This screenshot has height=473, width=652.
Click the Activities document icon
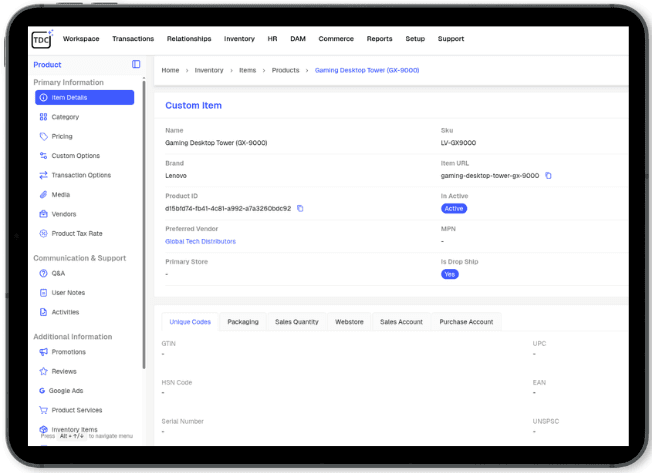pos(43,312)
